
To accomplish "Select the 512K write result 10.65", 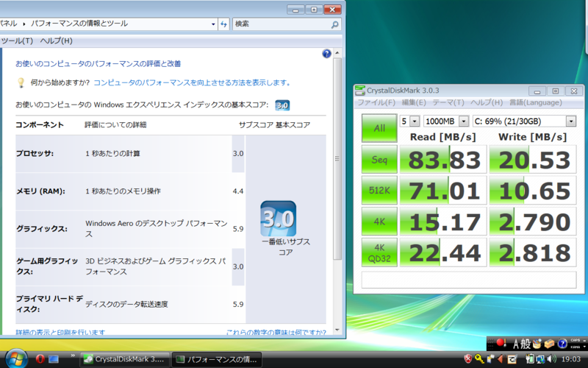I will (533, 191).
